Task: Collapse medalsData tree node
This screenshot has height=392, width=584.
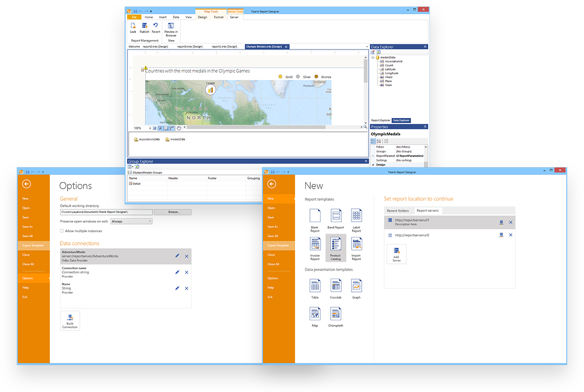Action: [x=373, y=57]
